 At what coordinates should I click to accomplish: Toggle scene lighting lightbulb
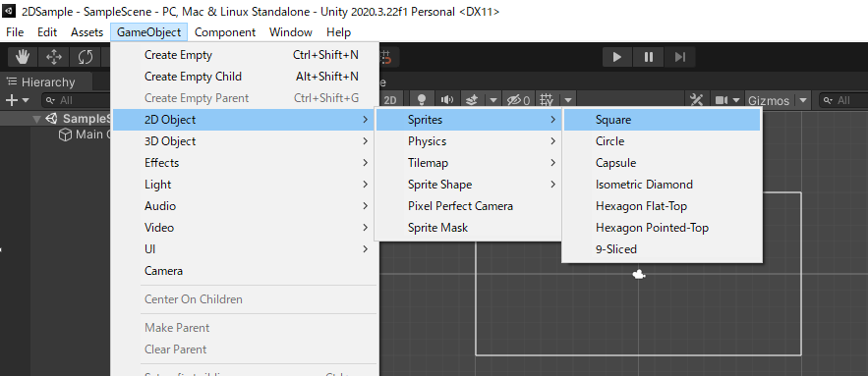pos(422,100)
